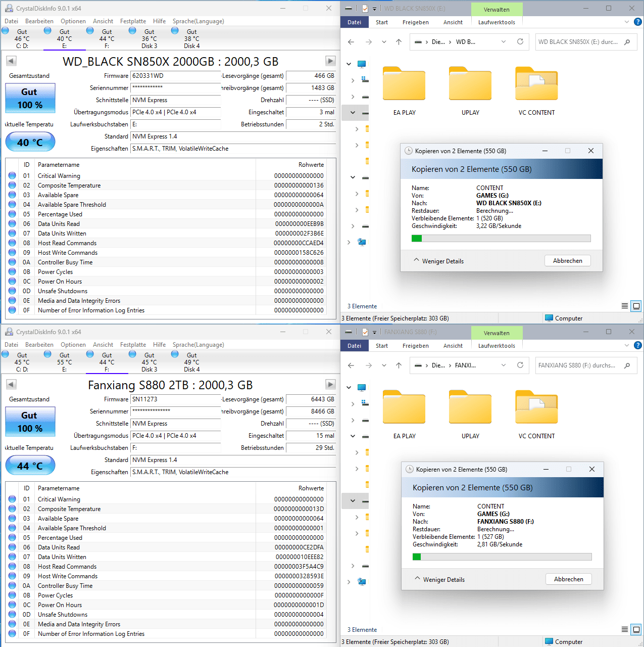644x647 pixels.
Task: Open address bar dropdown in WD BLACK Explorer
Action: [504, 42]
